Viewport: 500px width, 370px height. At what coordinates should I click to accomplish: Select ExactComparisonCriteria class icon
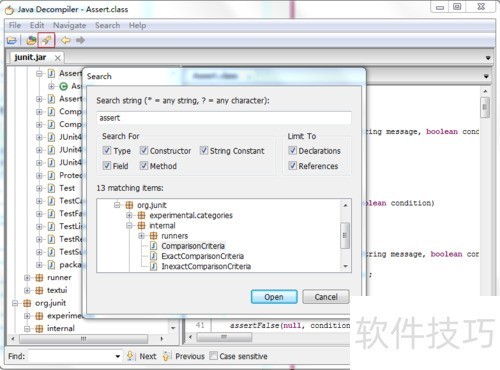click(153, 256)
